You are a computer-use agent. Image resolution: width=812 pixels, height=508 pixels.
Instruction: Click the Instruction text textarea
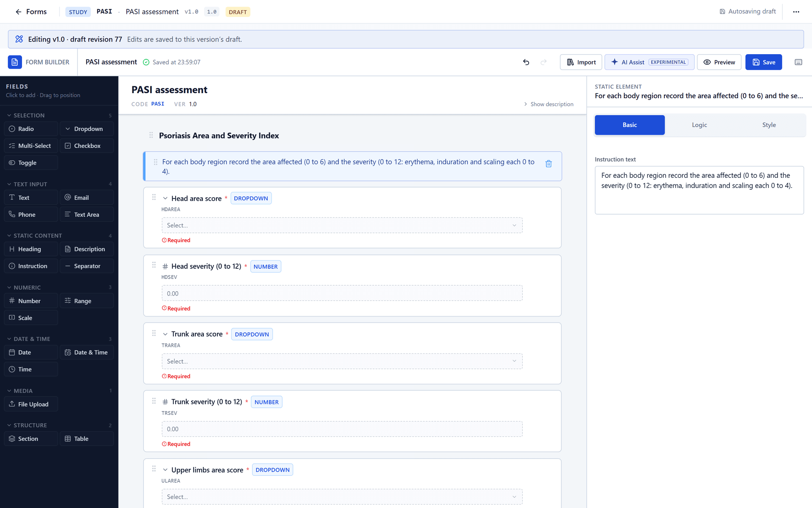(699, 190)
